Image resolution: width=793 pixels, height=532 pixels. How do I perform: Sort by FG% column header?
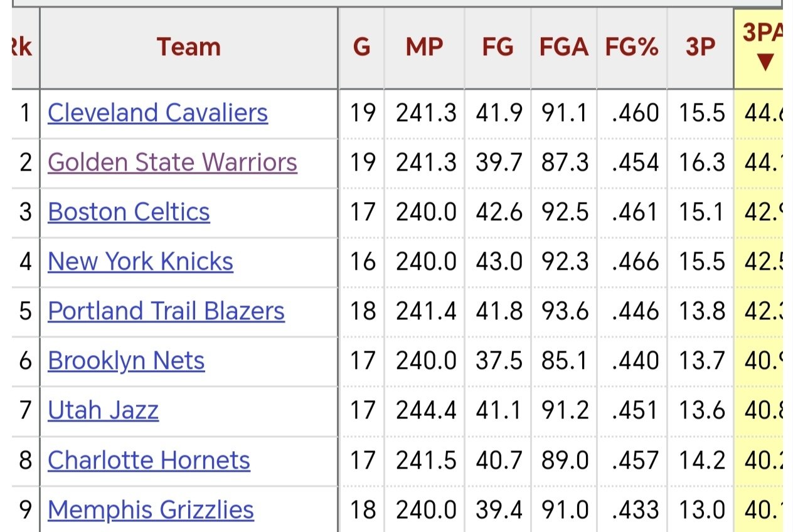point(631,47)
